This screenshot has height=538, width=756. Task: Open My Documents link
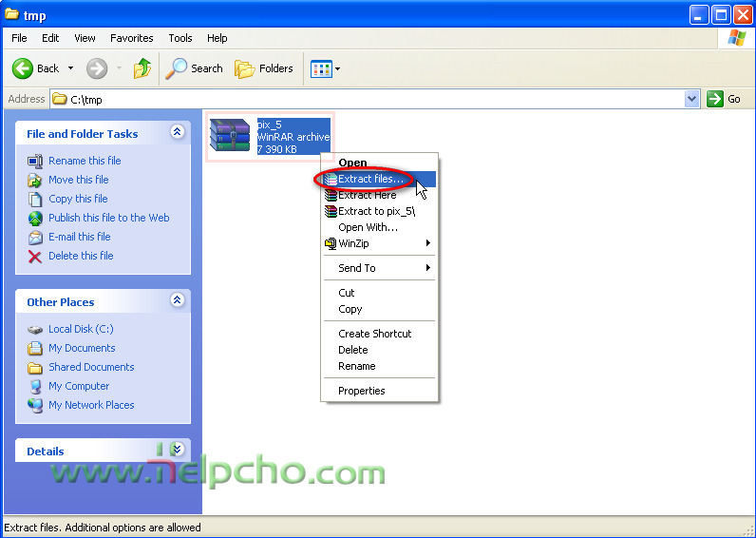pos(82,348)
